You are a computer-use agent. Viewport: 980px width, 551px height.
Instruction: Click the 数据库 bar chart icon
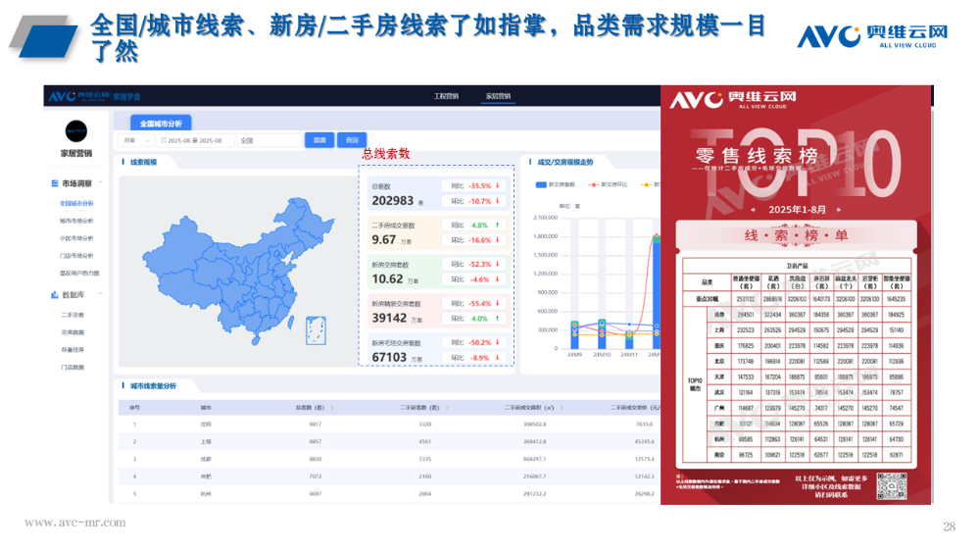[54, 294]
